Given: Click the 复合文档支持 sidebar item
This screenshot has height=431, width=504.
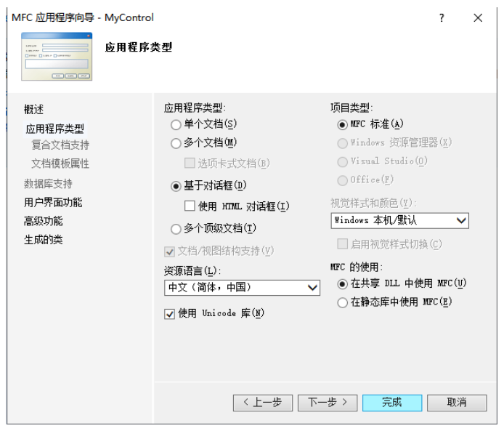Looking at the screenshot, I should pyautogui.click(x=60, y=145).
